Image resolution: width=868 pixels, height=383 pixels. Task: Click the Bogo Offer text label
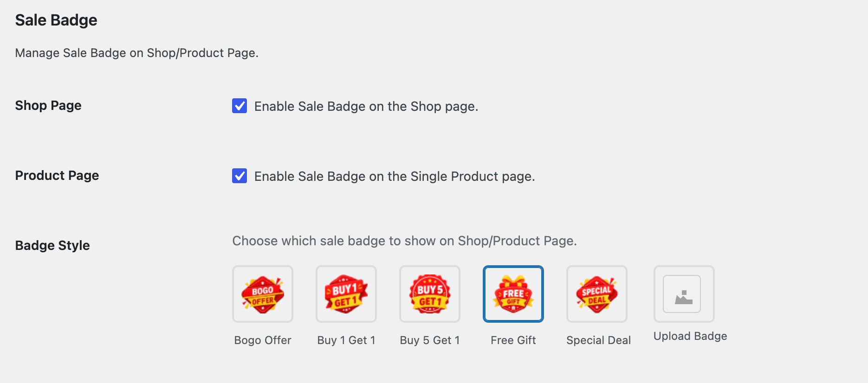pos(263,340)
